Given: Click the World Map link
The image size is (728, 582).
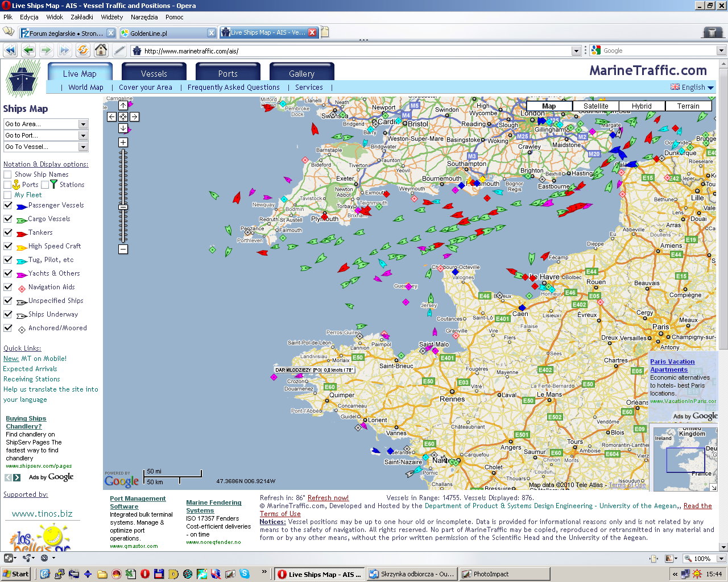Looking at the screenshot, I should pos(86,87).
